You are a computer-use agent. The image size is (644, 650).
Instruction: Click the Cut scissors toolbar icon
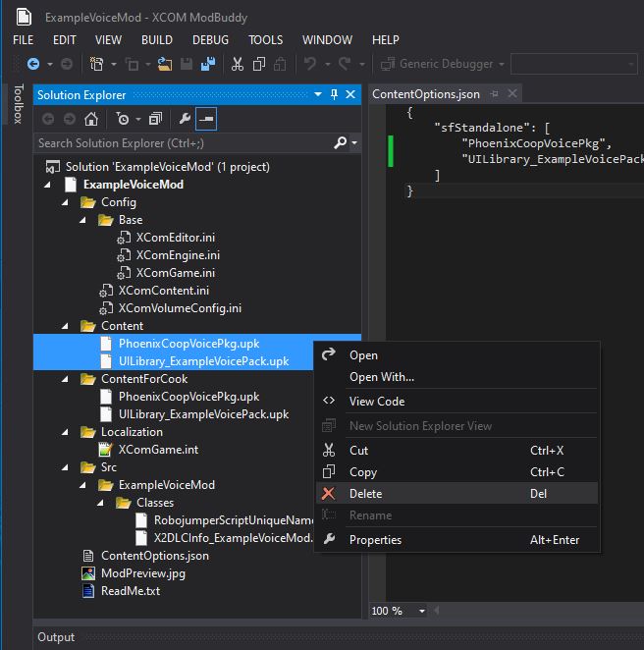click(238, 64)
